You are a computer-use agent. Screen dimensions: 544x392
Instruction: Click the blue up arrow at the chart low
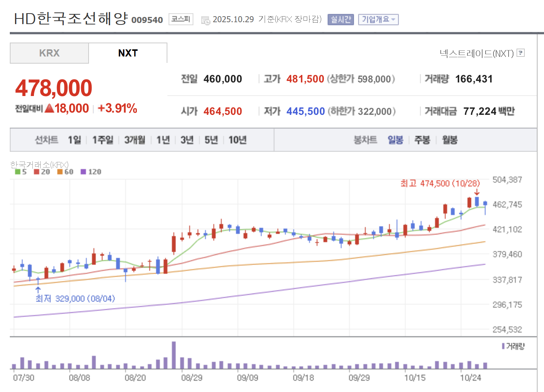(38, 290)
